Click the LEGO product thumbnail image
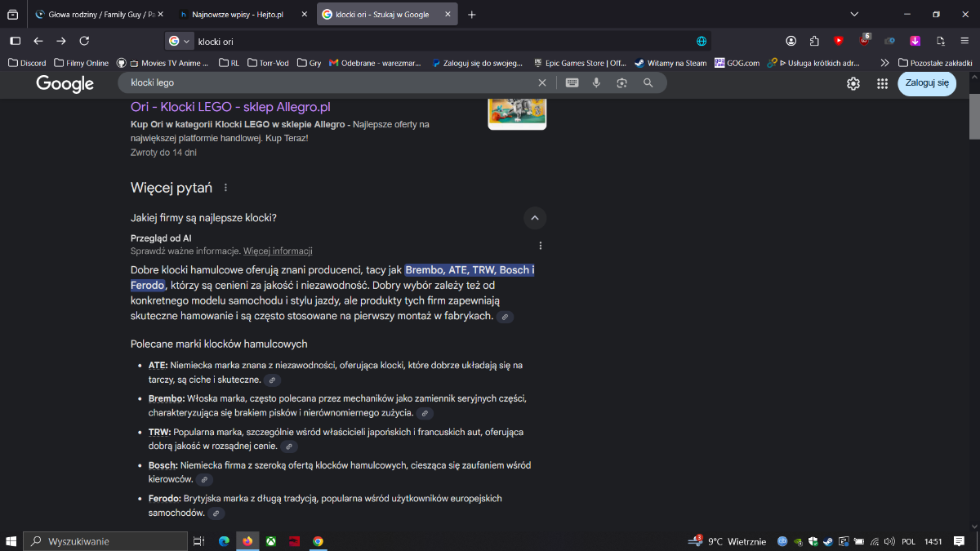980x551 pixels. (x=517, y=112)
